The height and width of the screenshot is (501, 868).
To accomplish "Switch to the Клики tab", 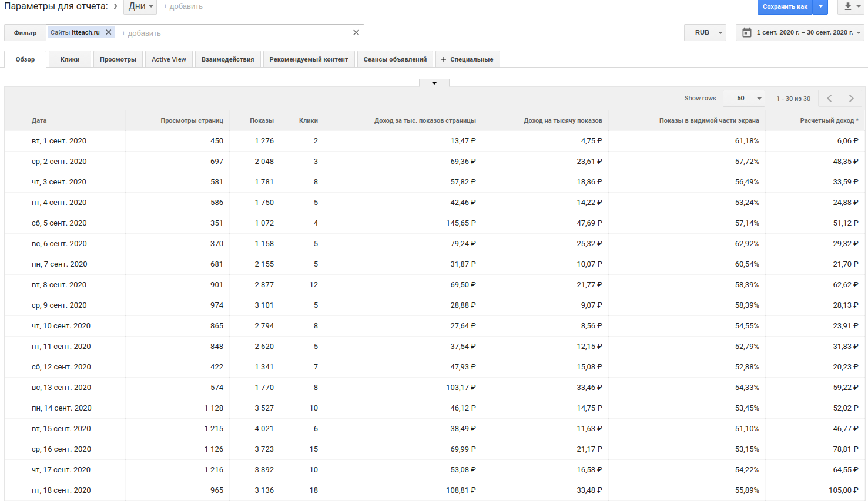I will pyautogui.click(x=70, y=59).
